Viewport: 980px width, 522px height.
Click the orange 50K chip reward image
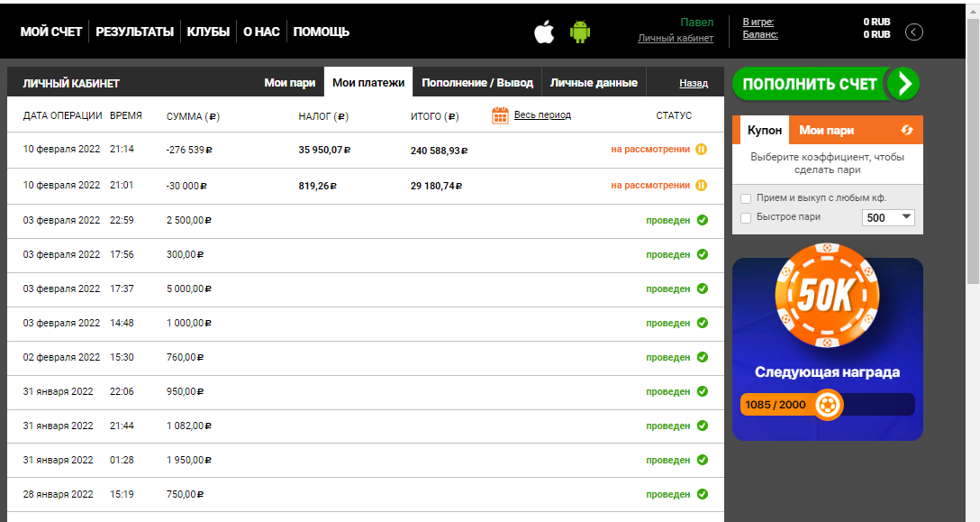826,296
